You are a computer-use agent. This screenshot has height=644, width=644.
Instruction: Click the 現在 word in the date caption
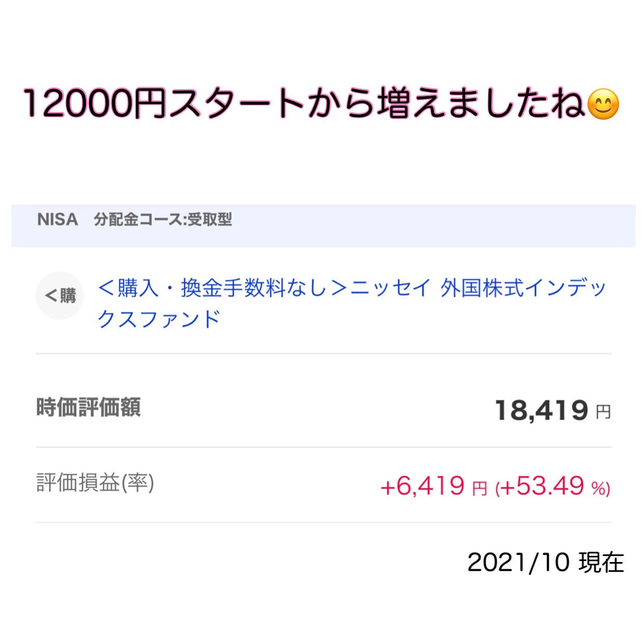point(601,563)
